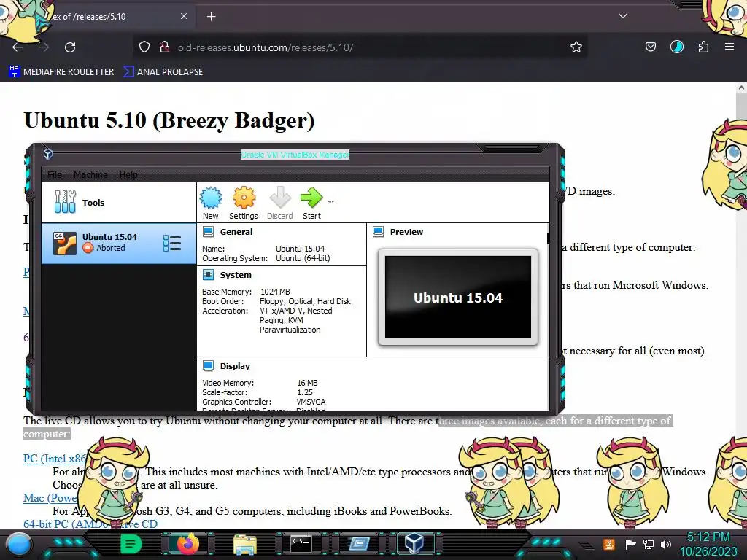
Task: Open Command Prompt from the taskbar
Action: click(301, 543)
